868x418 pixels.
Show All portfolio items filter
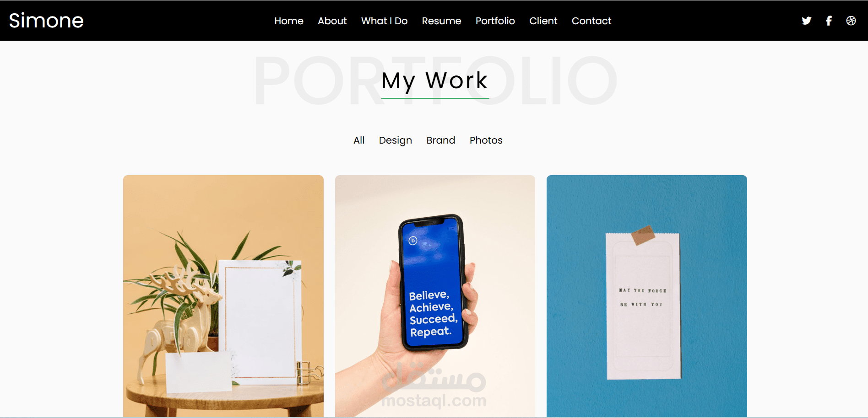[359, 140]
